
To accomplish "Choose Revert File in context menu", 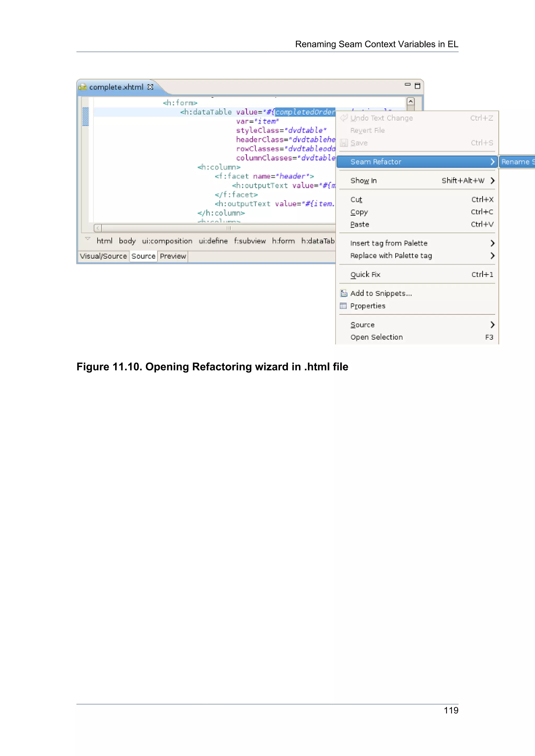I will [417, 130].
